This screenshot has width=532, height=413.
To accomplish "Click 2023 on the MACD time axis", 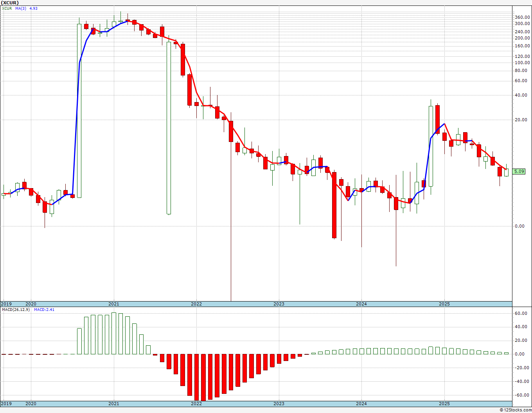I will pos(279,404).
